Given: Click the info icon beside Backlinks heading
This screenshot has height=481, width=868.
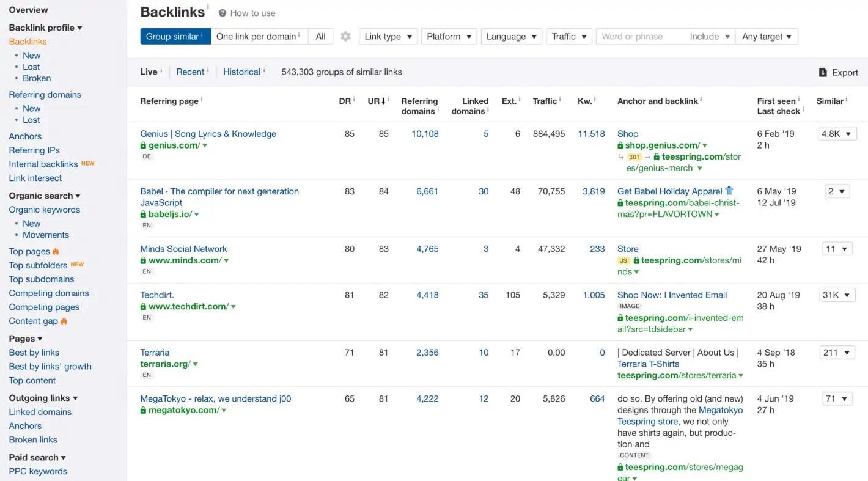Looking at the screenshot, I should pos(208,7).
